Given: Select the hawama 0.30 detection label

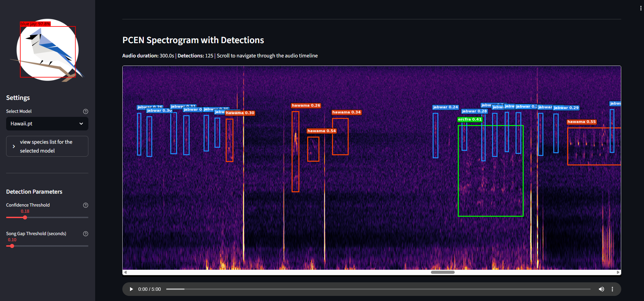Looking at the screenshot, I should (x=240, y=113).
